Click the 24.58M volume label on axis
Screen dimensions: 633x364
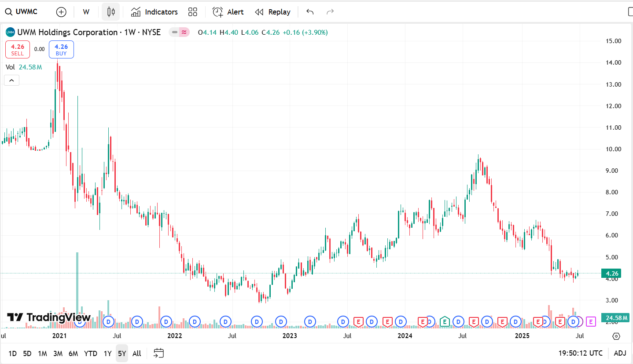pos(616,318)
